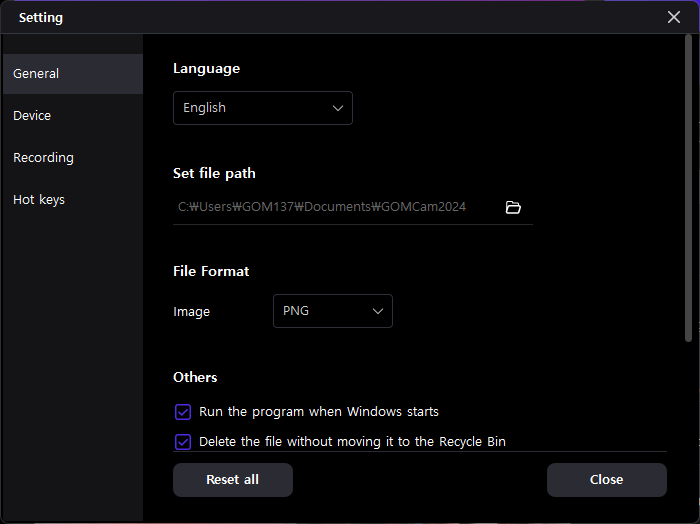
Task: Click the chevron arrow in the PNG box
Action: [378, 311]
